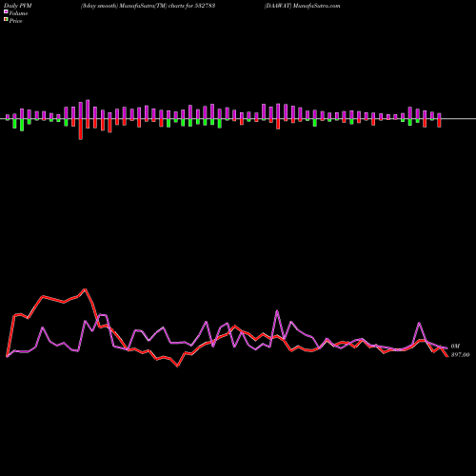Screen dimensions: 476x476
Task: Click the 'Volume' legend label
Action: [18, 13]
